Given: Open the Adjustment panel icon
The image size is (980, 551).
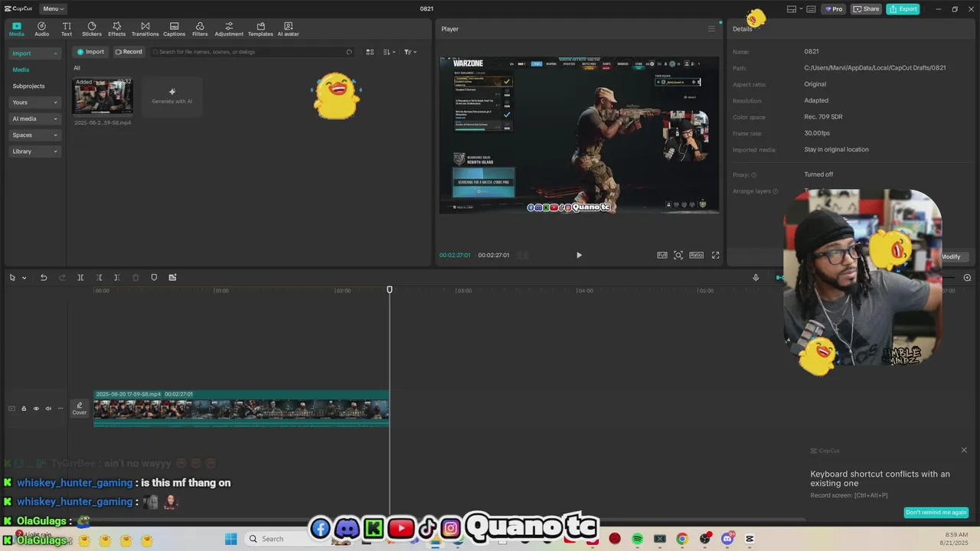Looking at the screenshot, I should pyautogui.click(x=229, y=29).
